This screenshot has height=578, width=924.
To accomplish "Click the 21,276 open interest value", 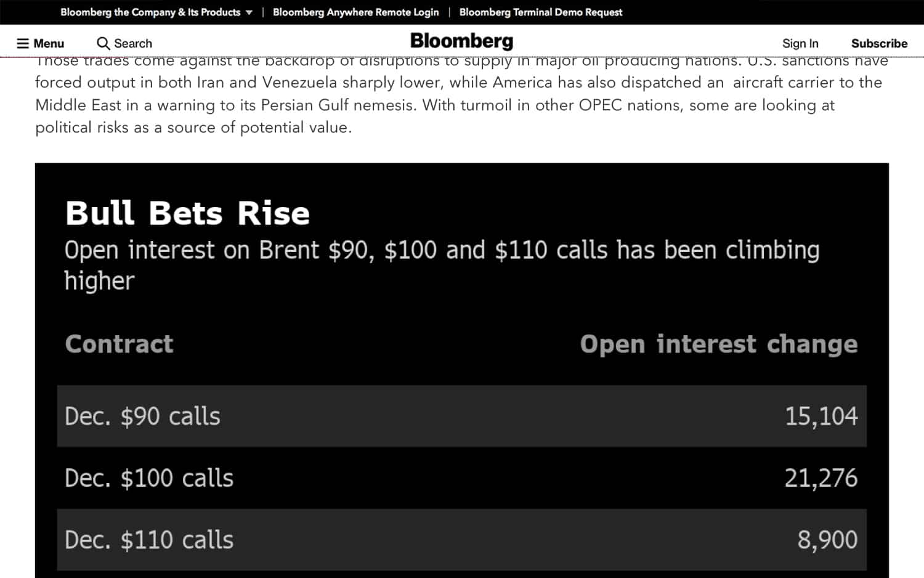I will tap(821, 478).
